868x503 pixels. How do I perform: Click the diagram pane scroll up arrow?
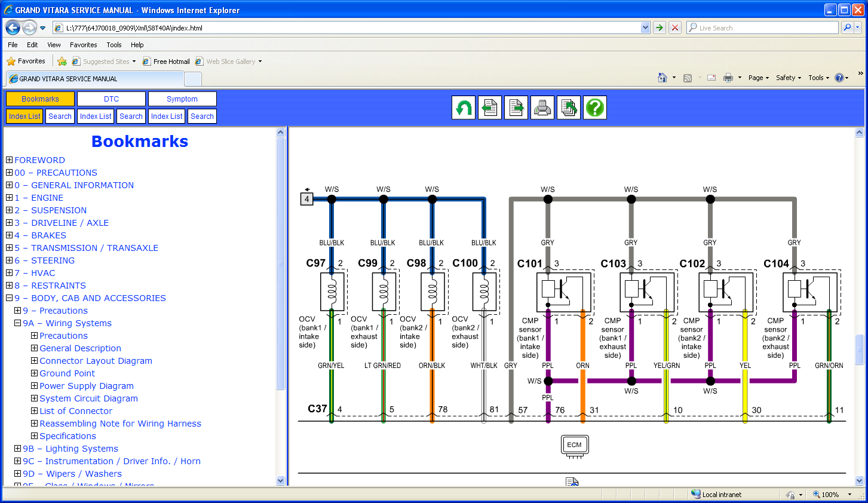pos(860,132)
